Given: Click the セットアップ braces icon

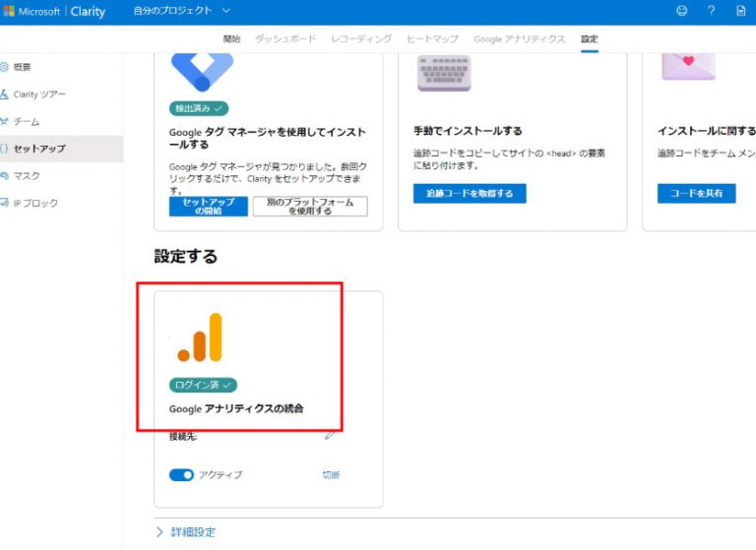Looking at the screenshot, I should (4, 149).
